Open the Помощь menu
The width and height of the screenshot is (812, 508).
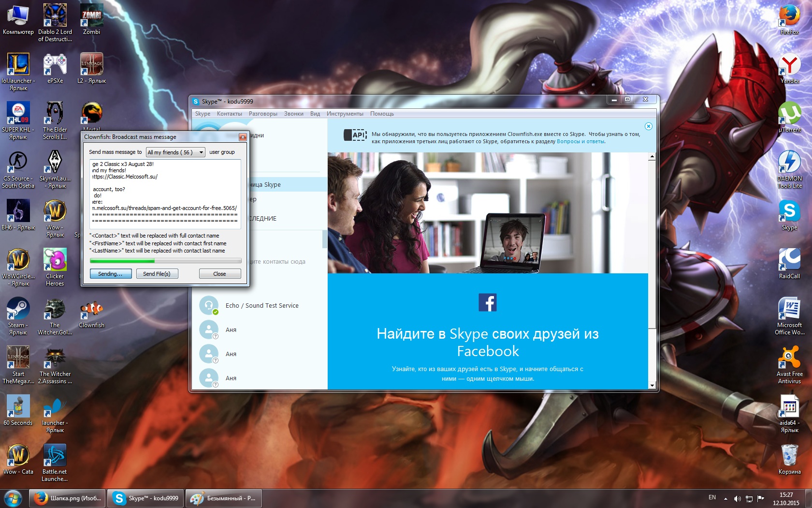point(382,114)
